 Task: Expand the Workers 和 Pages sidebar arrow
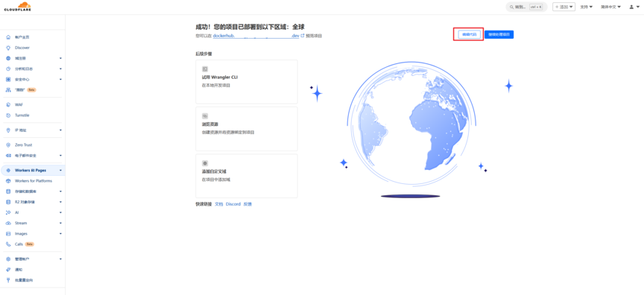point(60,171)
